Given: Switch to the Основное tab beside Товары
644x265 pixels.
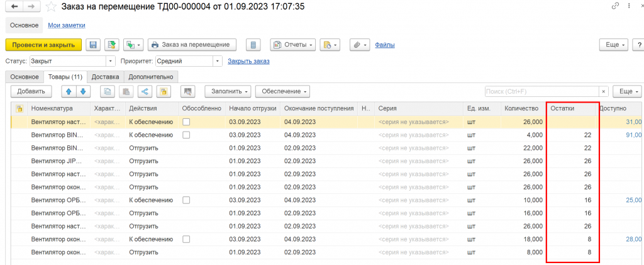Looking at the screenshot, I should tap(25, 76).
